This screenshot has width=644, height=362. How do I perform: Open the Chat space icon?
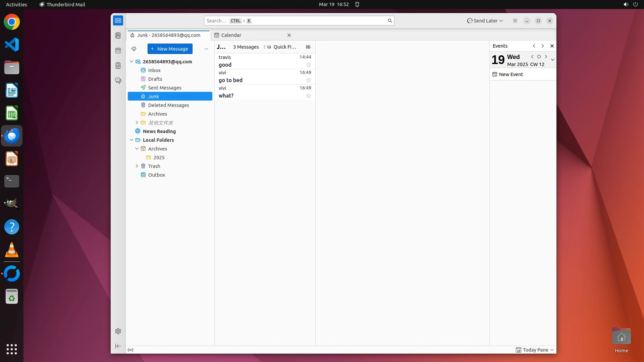(118, 81)
